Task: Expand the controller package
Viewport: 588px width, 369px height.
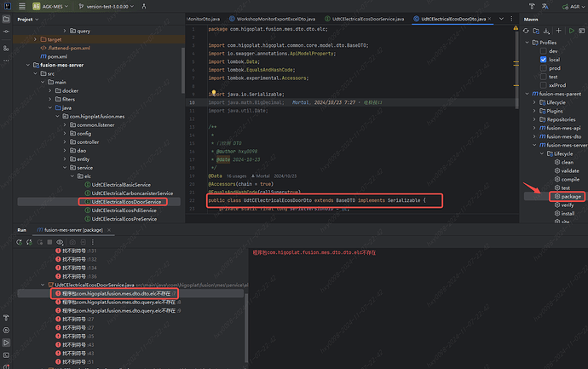Action: [x=65, y=142]
